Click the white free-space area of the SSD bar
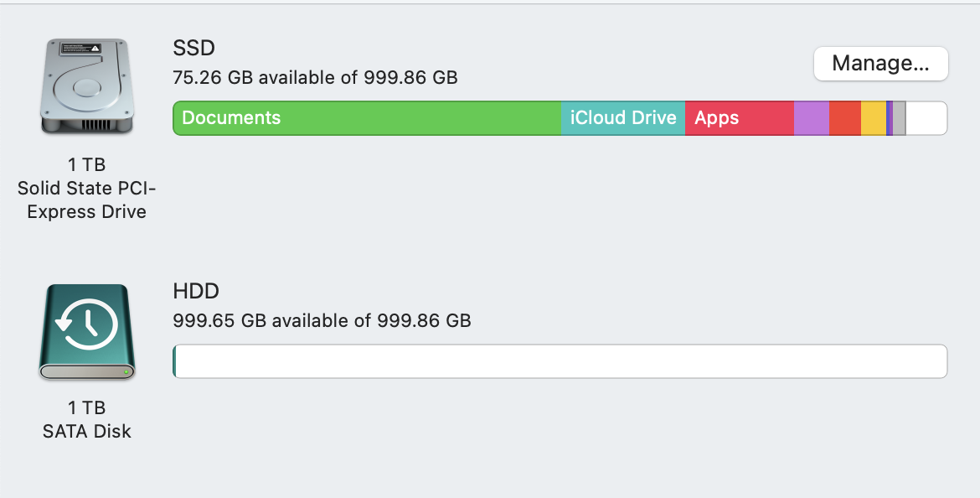This screenshot has width=980, height=498. [926, 118]
